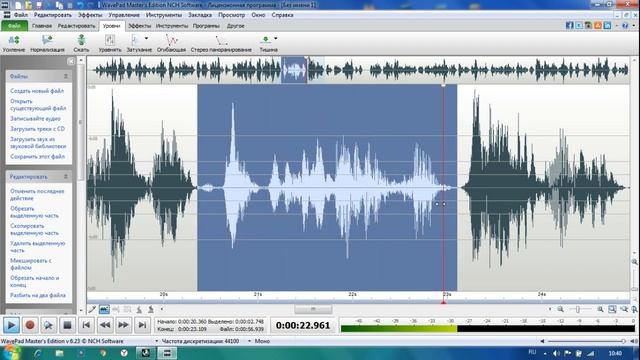640x360 pixels.
Task: Click the red Record button
Action: coord(30,325)
